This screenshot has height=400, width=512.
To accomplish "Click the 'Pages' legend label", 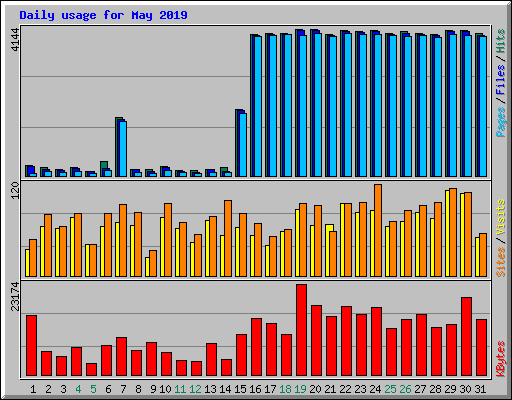I will 501,122.
